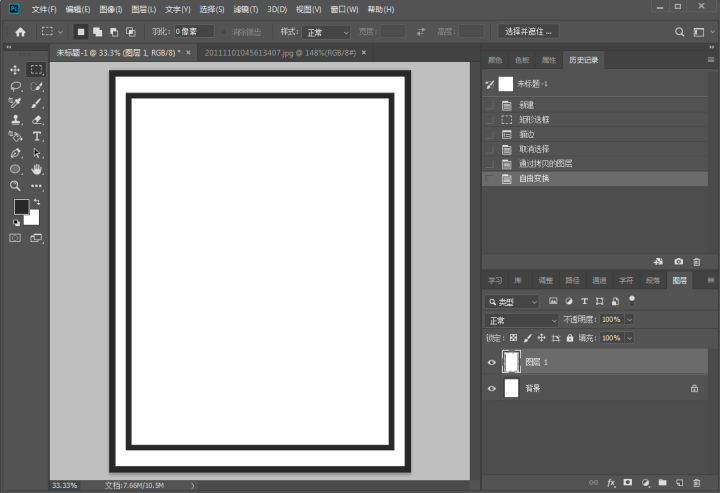Hide the 背景 layer eye icon
Screen dimensions: 720x493
[x=492, y=388]
